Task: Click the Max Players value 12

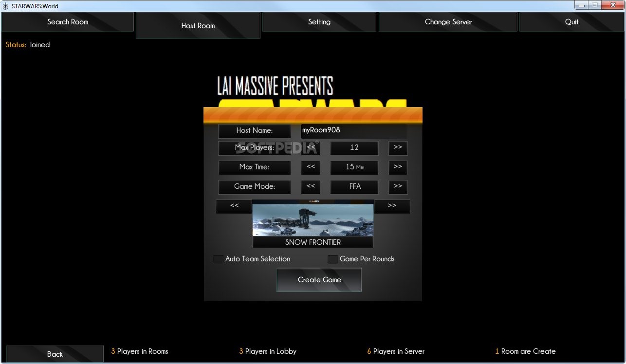Action: click(354, 148)
